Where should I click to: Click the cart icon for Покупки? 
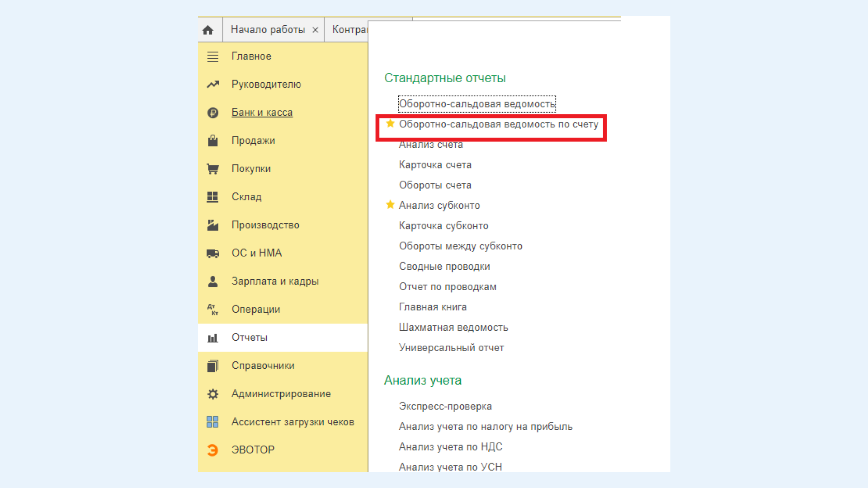213,169
